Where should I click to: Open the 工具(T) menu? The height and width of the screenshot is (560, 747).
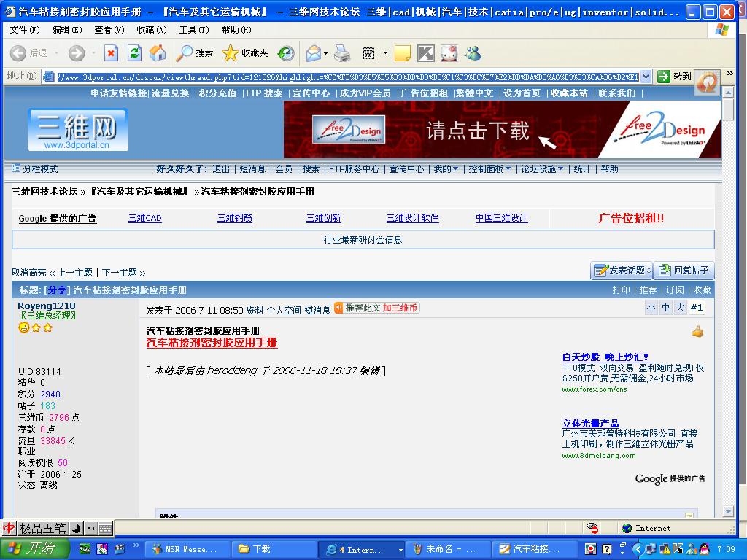coord(194,30)
